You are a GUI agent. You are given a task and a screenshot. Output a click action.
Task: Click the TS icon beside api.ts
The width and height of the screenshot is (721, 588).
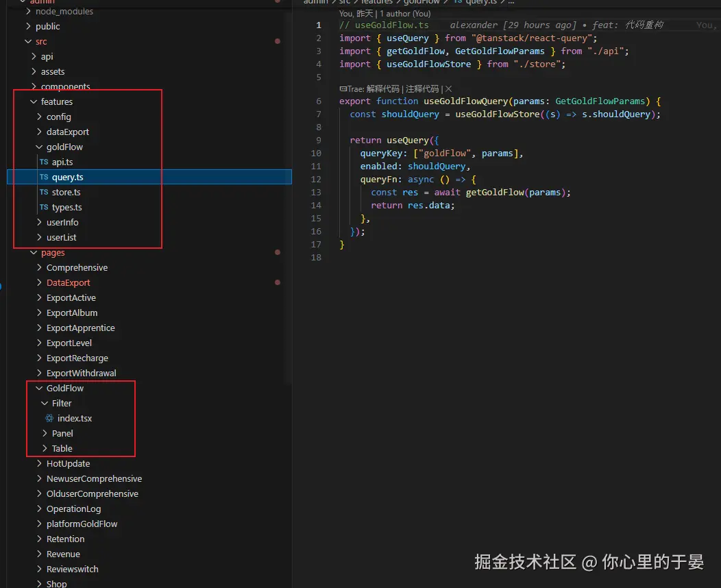[44, 162]
